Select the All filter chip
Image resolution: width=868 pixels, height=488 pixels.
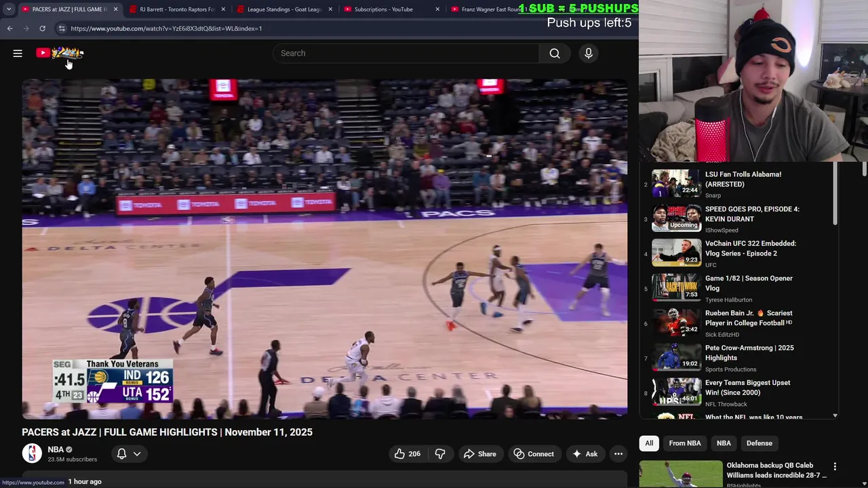649,443
